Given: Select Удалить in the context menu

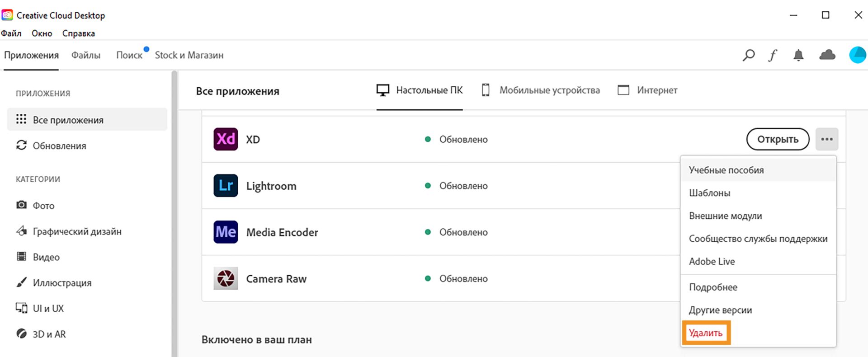Looking at the screenshot, I should point(705,333).
